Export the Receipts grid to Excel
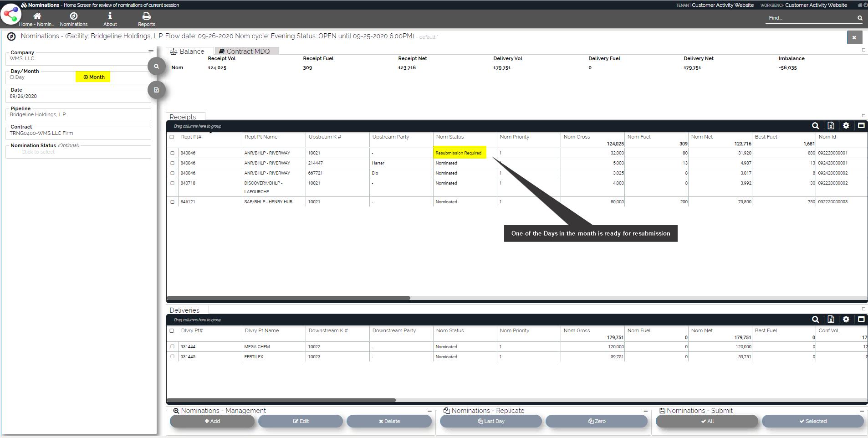The image size is (868, 438). click(x=831, y=126)
